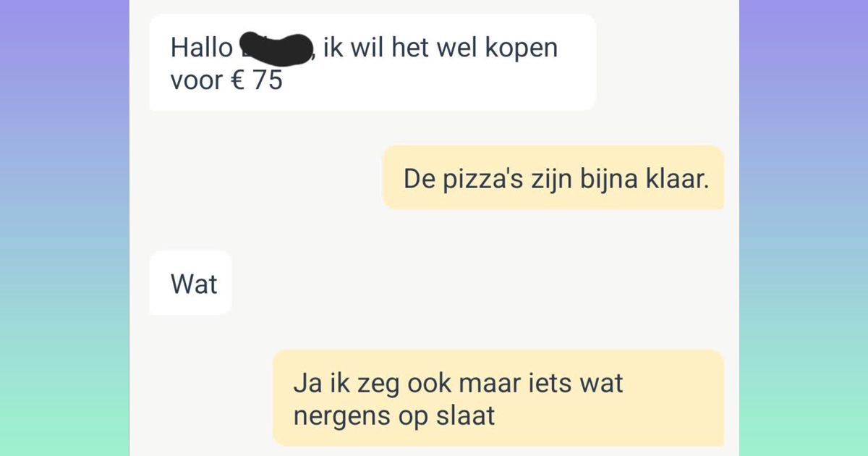Click the right purple-green gradient border
This screenshot has width=868, height=456.
(x=804, y=228)
